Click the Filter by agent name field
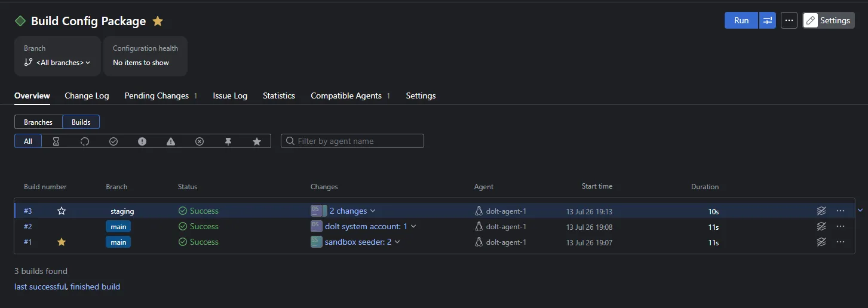Screen dimensions: 868x308 coord(352,141)
